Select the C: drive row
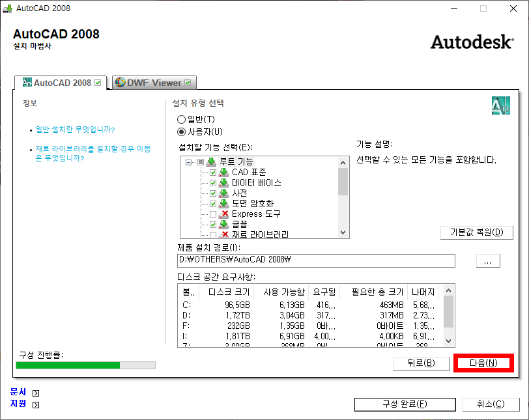 pyautogui.click(x=310, y=305)
